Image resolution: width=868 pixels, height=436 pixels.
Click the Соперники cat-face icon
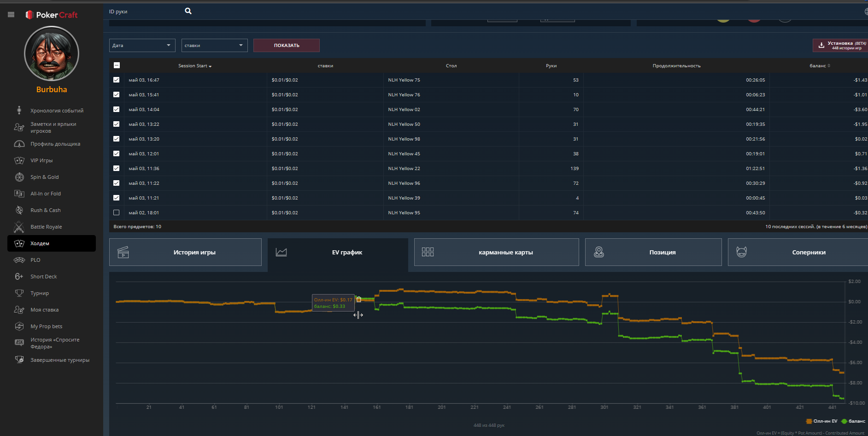(x=741, y=252)
